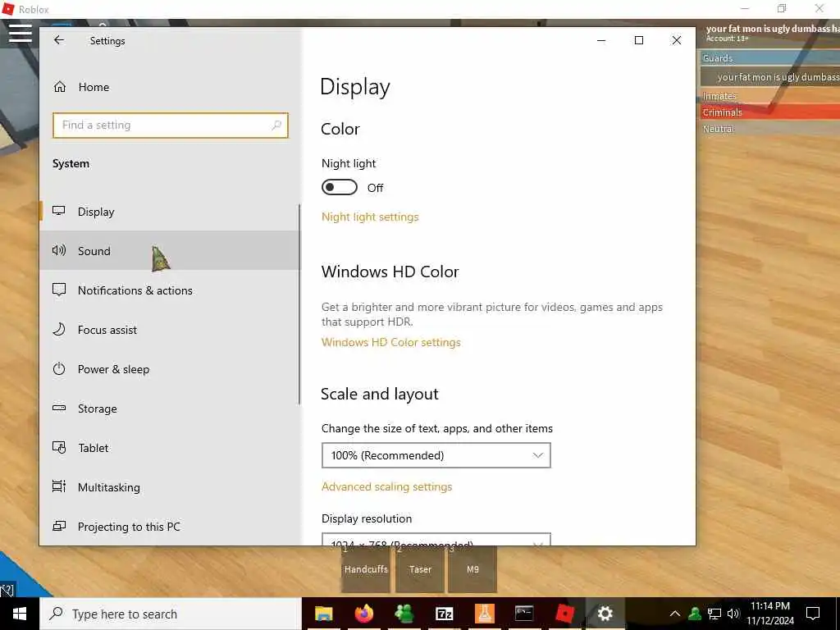This screenshot has width=840, height=630.
Task: Select the Display monitor icon in sidebar
Action: pyautogui.click(x=59, y=211)
